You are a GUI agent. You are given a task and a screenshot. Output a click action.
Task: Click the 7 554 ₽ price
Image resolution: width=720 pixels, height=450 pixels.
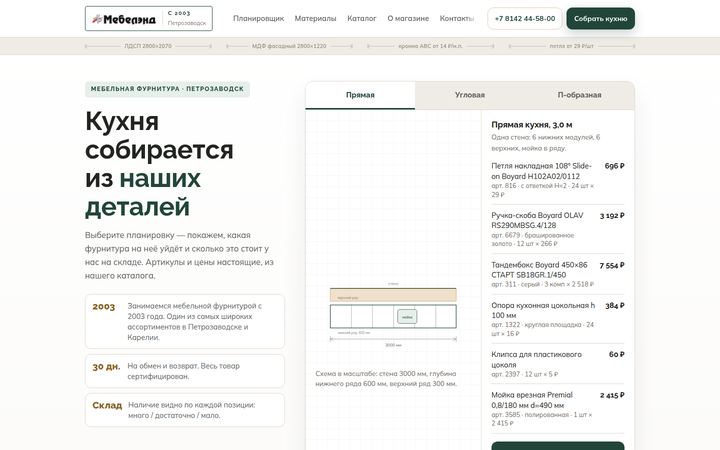[x=612, y=265]
